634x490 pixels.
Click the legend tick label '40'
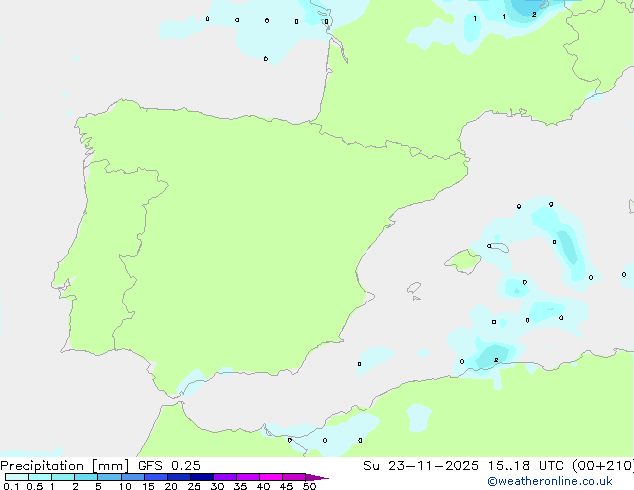tap(263, 486)
